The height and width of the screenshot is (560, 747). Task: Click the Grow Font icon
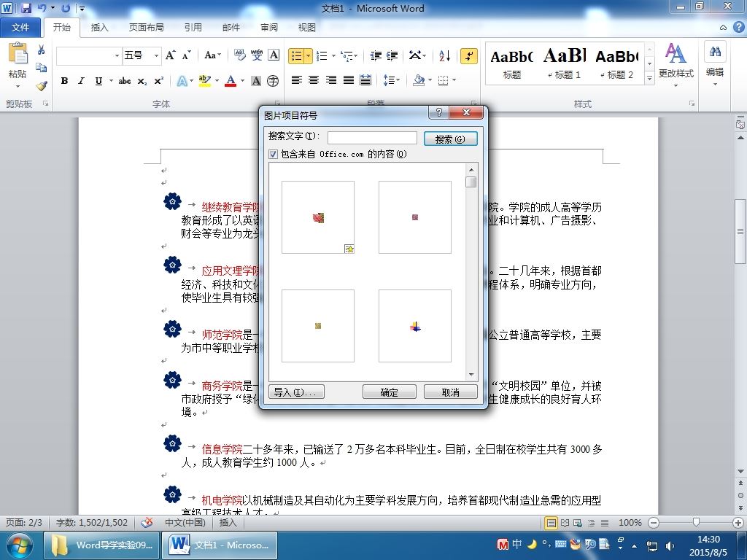tap(170, 55)
